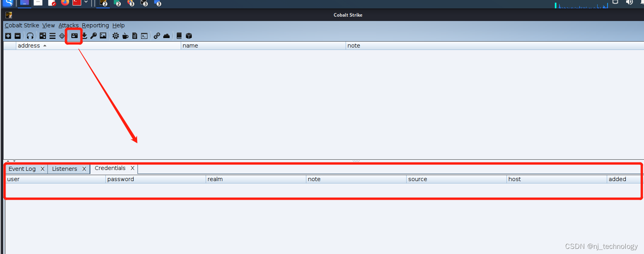Sort credentials by added column
644x254 pixels.
624,179
